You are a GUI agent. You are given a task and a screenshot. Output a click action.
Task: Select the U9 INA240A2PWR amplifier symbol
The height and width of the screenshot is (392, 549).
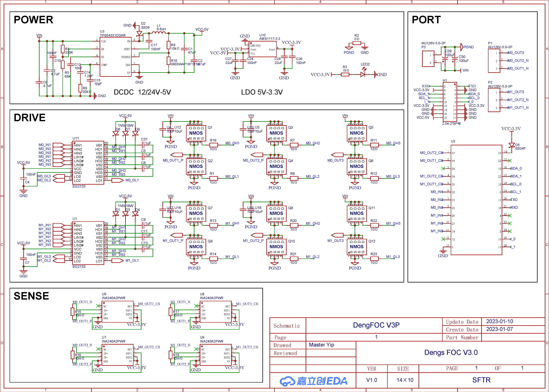[216, 355]
